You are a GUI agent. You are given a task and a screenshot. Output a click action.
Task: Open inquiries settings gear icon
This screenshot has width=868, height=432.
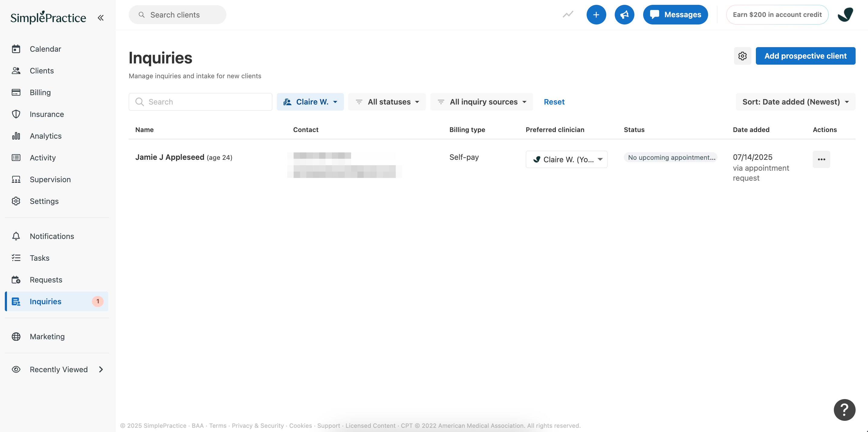pyautogui.click(x=742, y=56)
